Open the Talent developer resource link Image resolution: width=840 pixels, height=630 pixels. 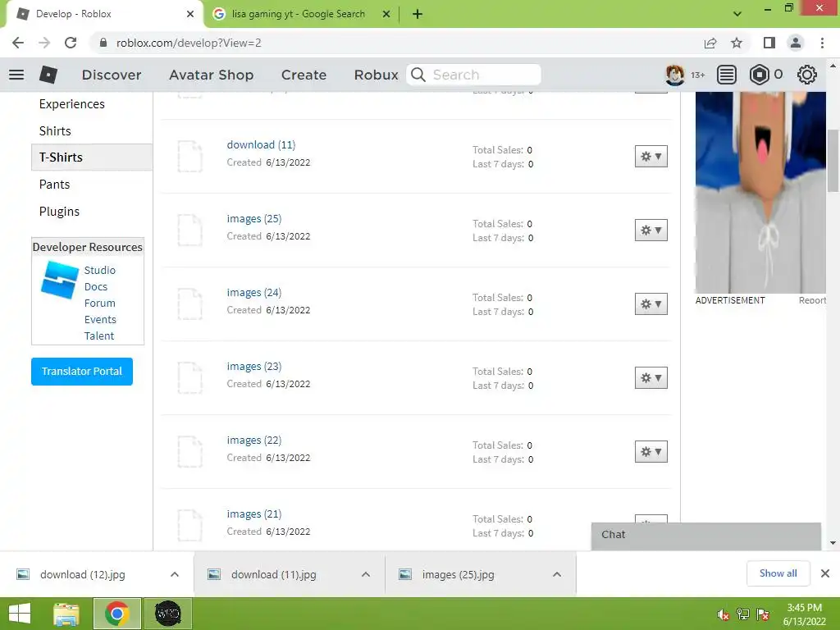pos(99,336)
